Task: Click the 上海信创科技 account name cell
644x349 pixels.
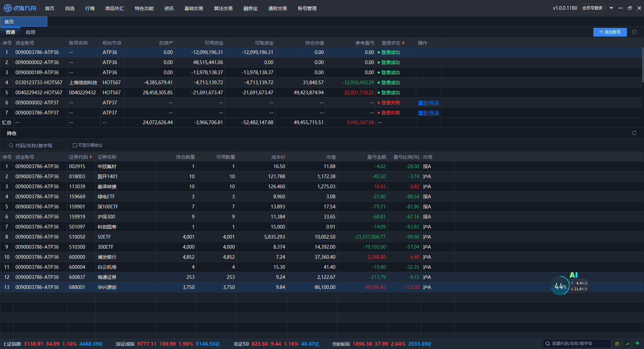Action: tap(83, 83)
